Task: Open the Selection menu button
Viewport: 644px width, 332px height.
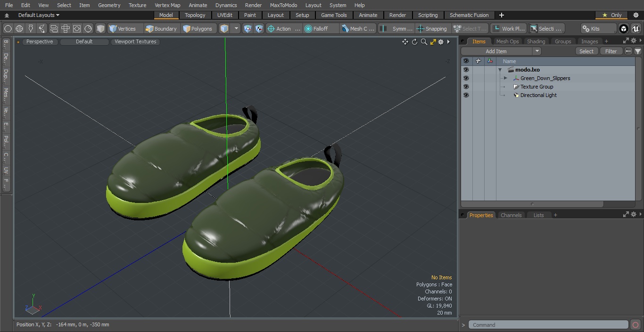Action: tap(546, 29)
